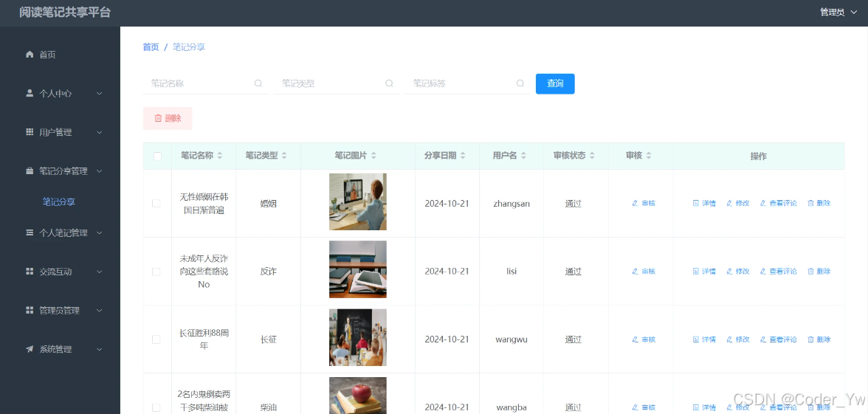
Task: Click the grid icon beside 用户管理
Action: (x=30, y=132)
